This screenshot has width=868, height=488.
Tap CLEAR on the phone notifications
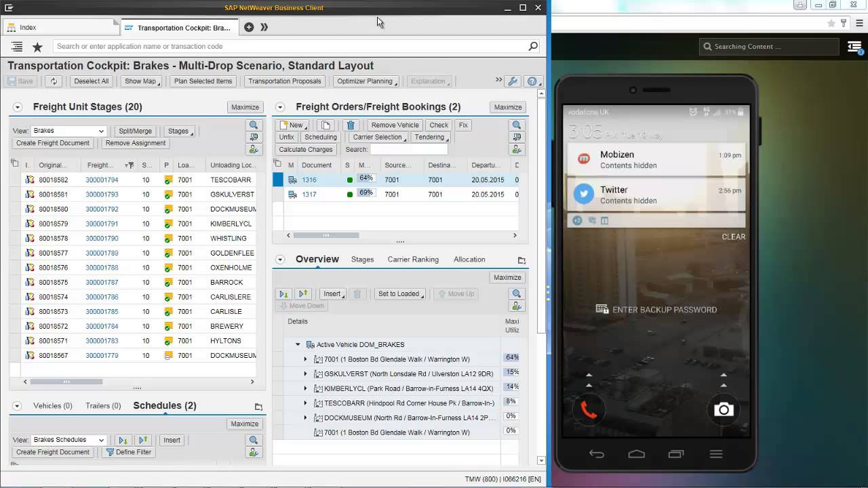pos(733,237)
